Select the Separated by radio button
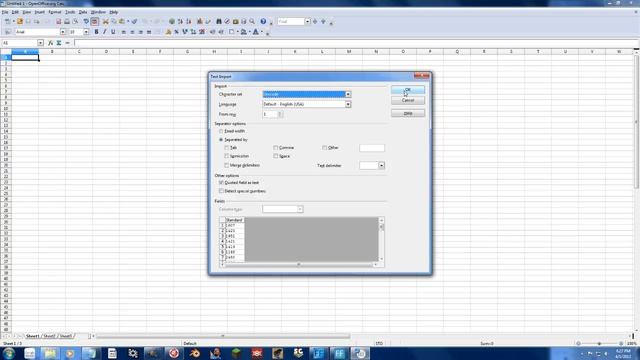 point(221,140)
